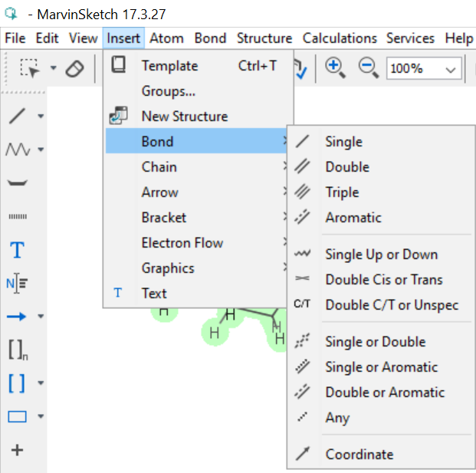Select the chain zigzag tool
The height and width of the screenshot is (473, 476).
click(x=17, y=149)
